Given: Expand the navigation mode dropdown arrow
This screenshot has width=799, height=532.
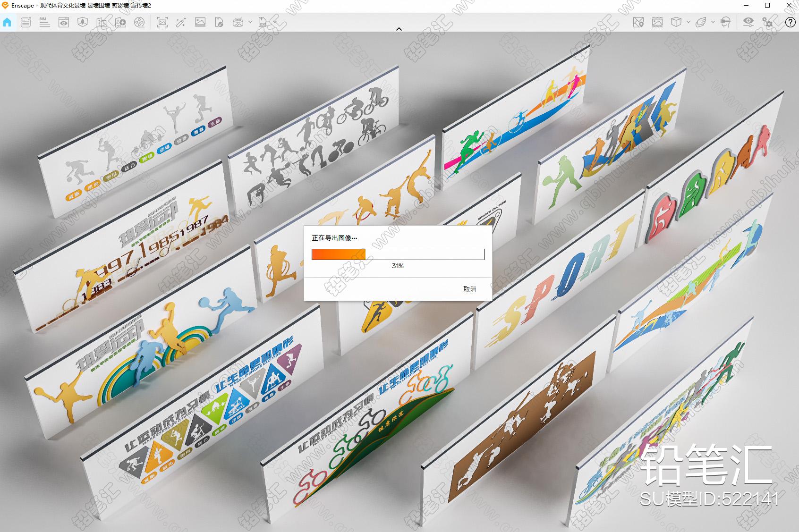Looking at the screenshot, I should pyautogui.click(x=713, y=22).
